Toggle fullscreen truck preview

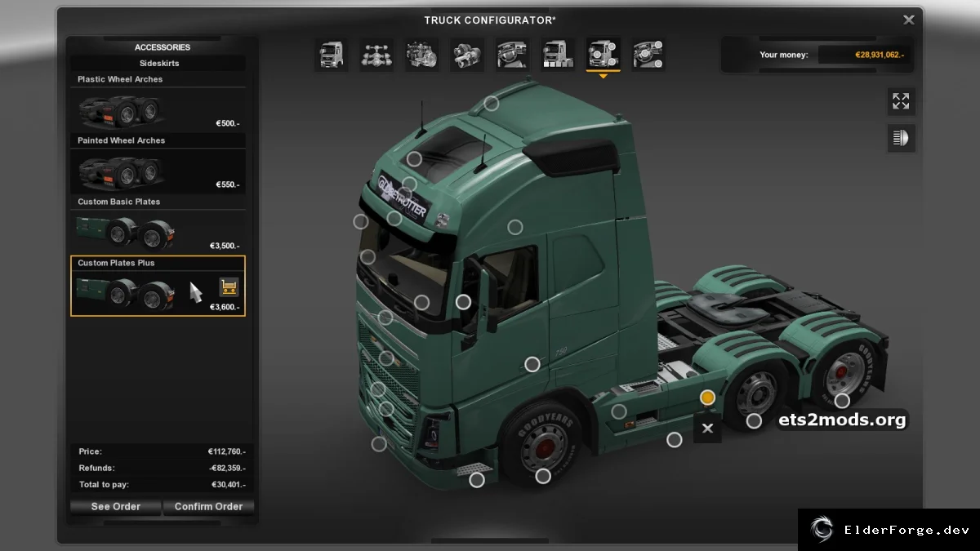[901, 101]
